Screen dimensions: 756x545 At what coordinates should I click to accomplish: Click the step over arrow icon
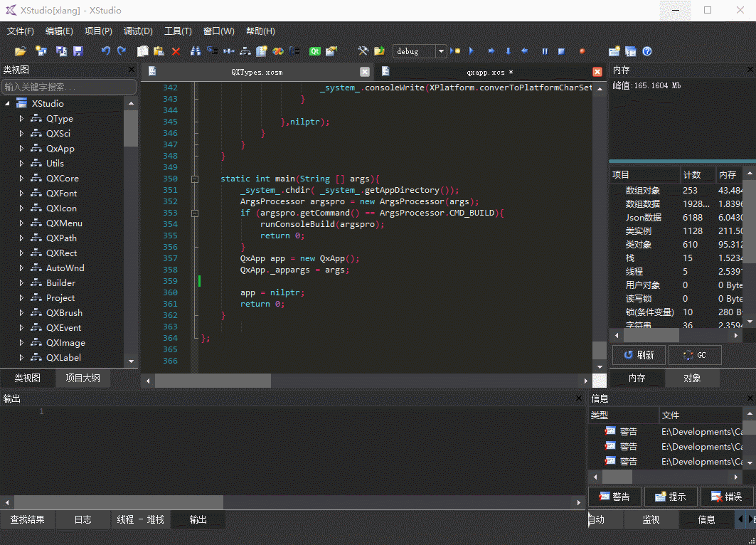(x=491, y=51)
